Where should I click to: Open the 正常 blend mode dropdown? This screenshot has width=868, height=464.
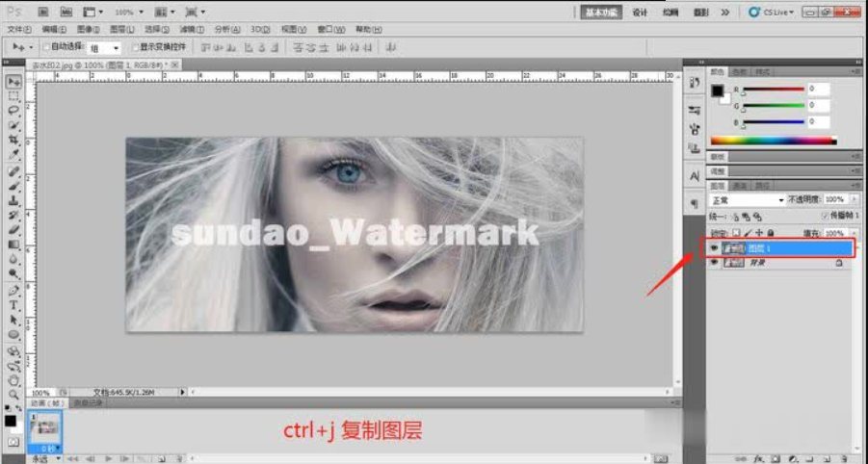pos(748,199)
